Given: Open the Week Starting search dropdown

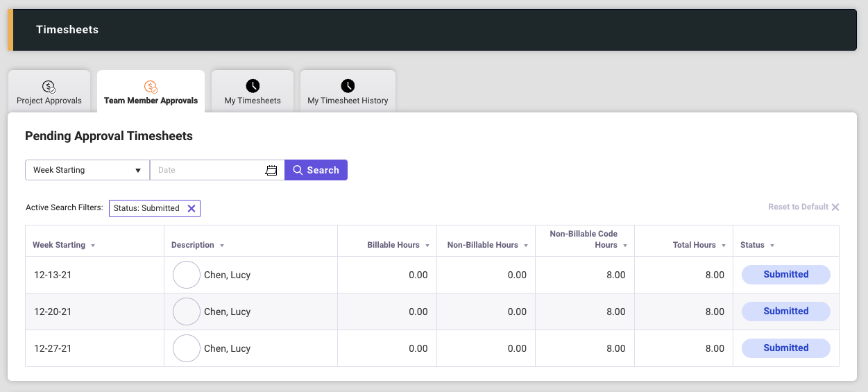Looking at the screenshot, I should pyautogui.click(x=87, y=170).
